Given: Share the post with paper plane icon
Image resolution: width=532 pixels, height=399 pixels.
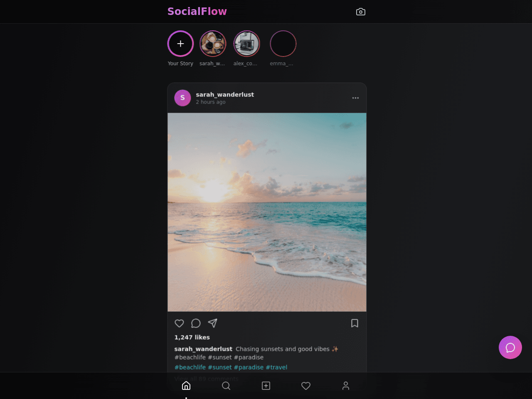Looking at the screenshot, I should 212,323.
